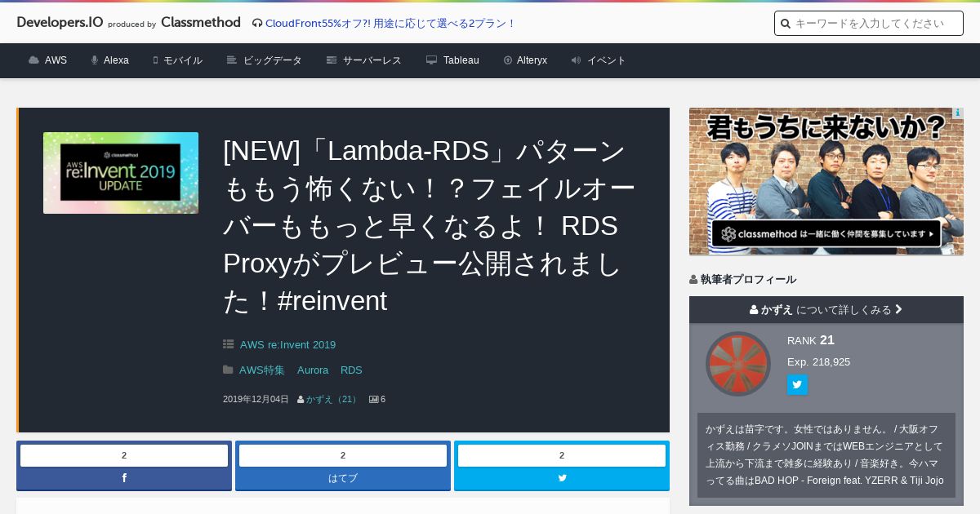This screenshot has width=980, height=514.
Task: Click the microphone icon beside Alexa
Action: pyautogui.click(x=95, y=60)
